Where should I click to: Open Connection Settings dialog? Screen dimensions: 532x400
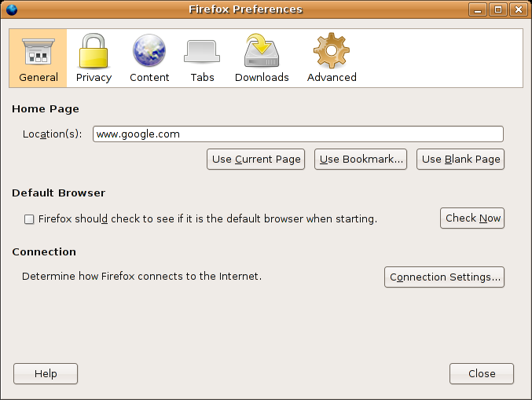[x=445, y=277]
